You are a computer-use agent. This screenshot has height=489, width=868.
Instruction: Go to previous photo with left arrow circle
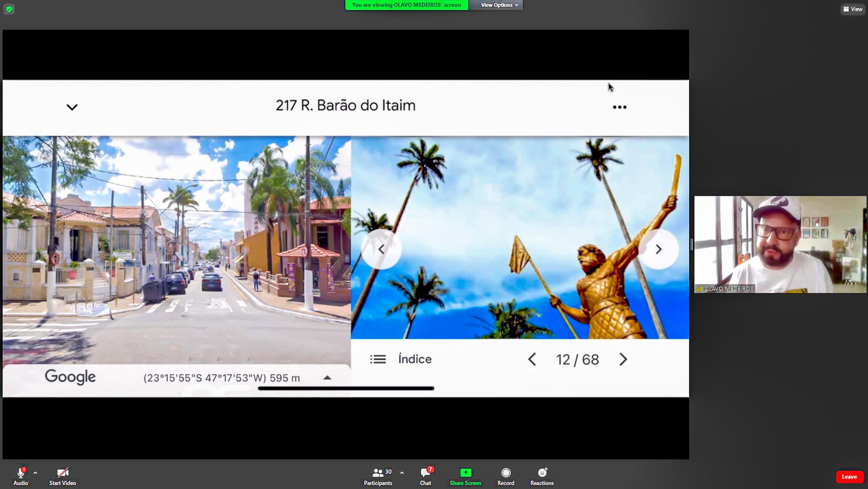(381, 249)
